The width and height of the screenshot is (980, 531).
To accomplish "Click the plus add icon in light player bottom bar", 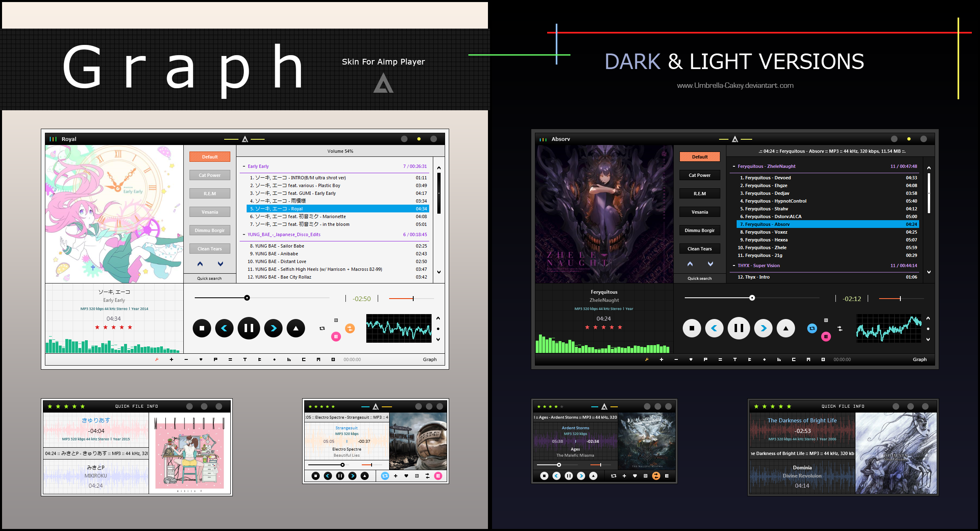I will pyautogui.click(x=171, y=359).
